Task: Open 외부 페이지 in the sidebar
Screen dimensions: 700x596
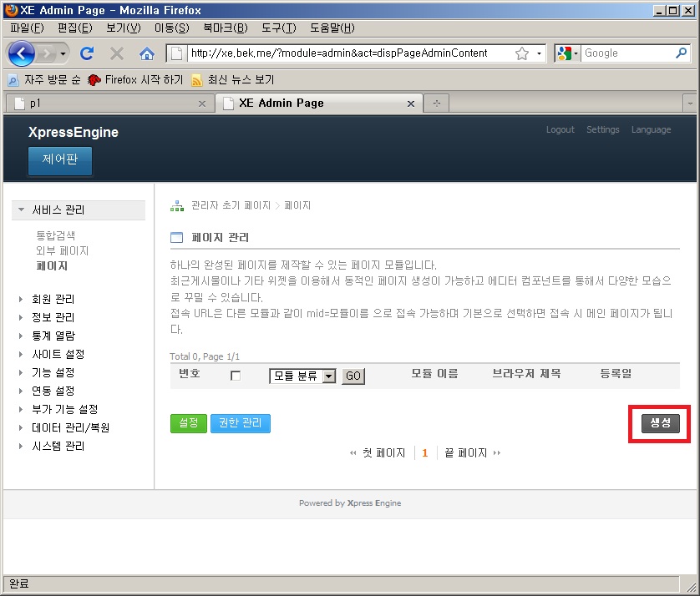Action: [62, 250]
